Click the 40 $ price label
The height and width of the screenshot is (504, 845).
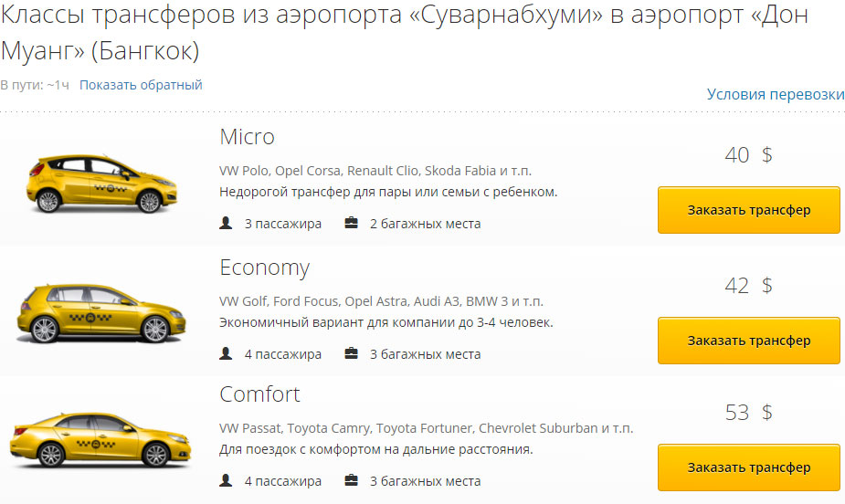pyautogui.click(x=748, y=155)
